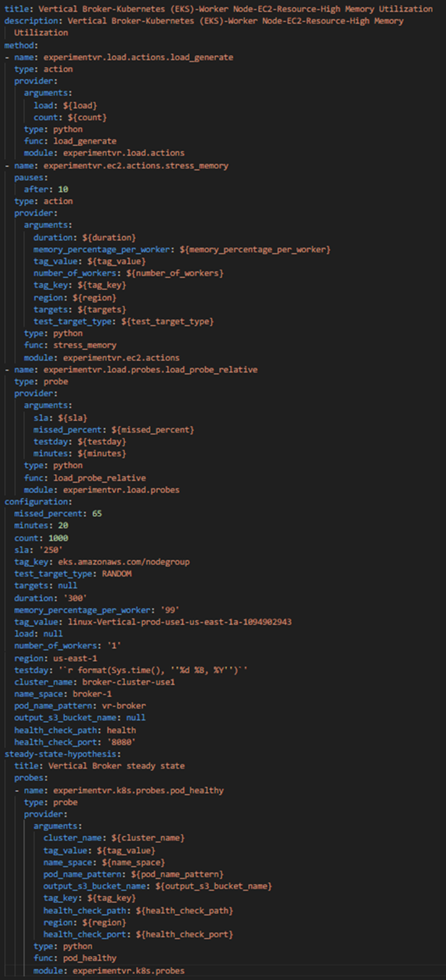This screenshot has height=980, width=446.
Task: Select 'health_check_port: ${health_check_port}'
Action: (x=138, y=934)
